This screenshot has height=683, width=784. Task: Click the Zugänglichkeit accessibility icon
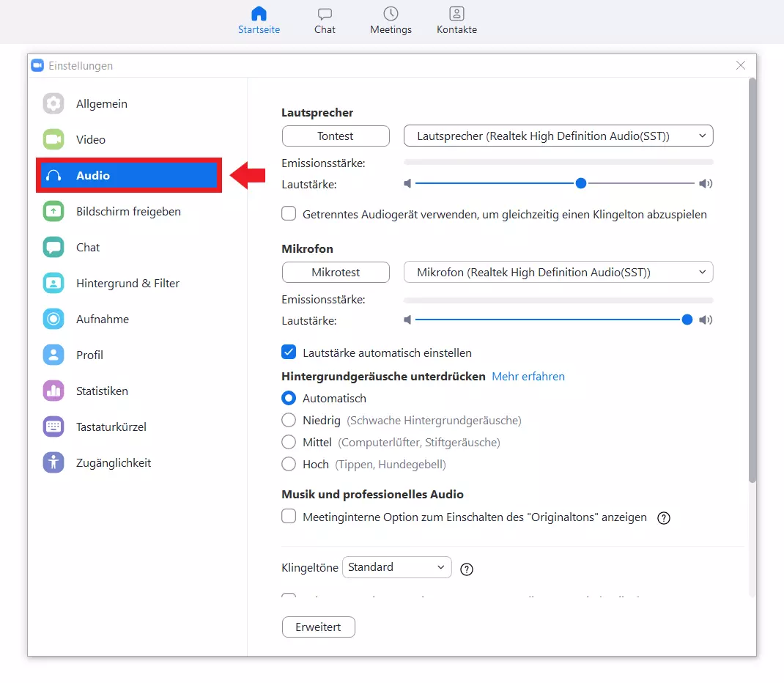pos(53,463)
